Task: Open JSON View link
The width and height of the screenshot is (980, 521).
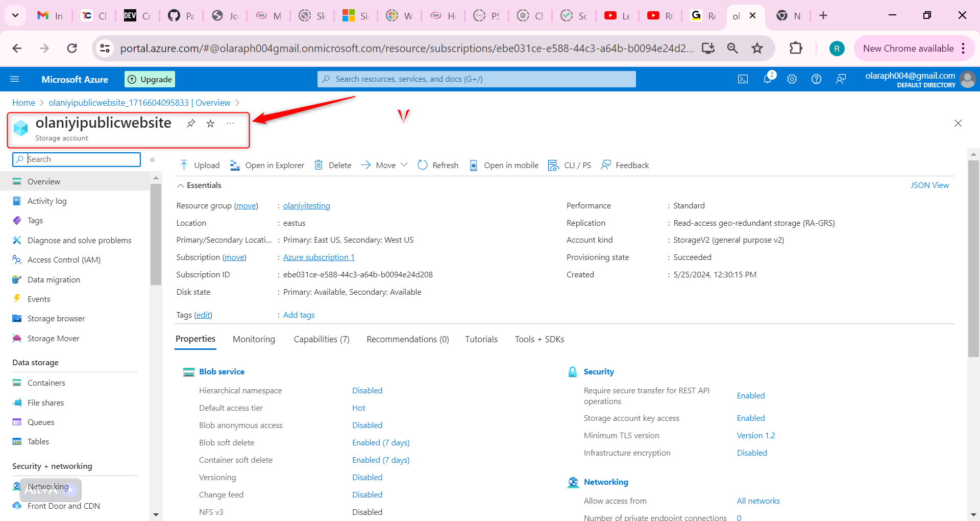Action: pos(929,185)
